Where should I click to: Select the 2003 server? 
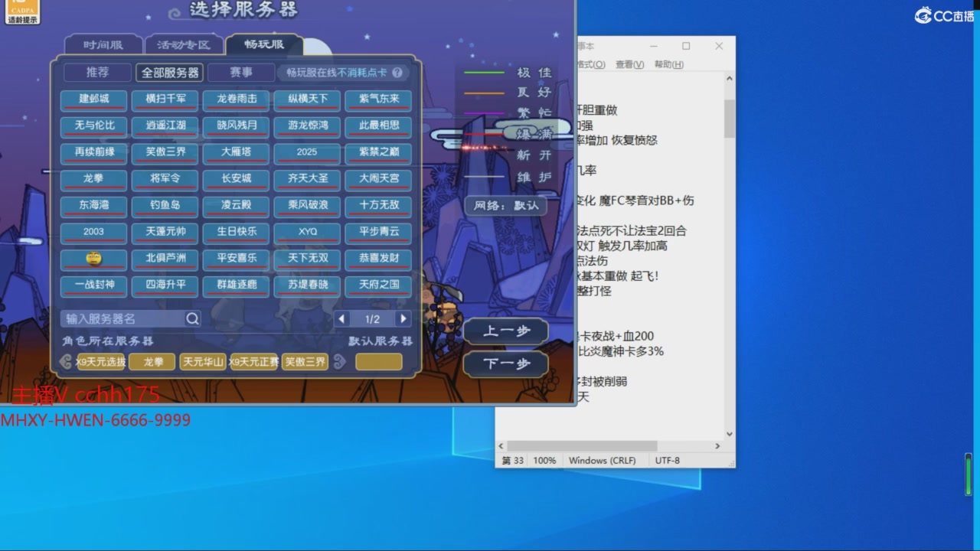tap(94, 232)
